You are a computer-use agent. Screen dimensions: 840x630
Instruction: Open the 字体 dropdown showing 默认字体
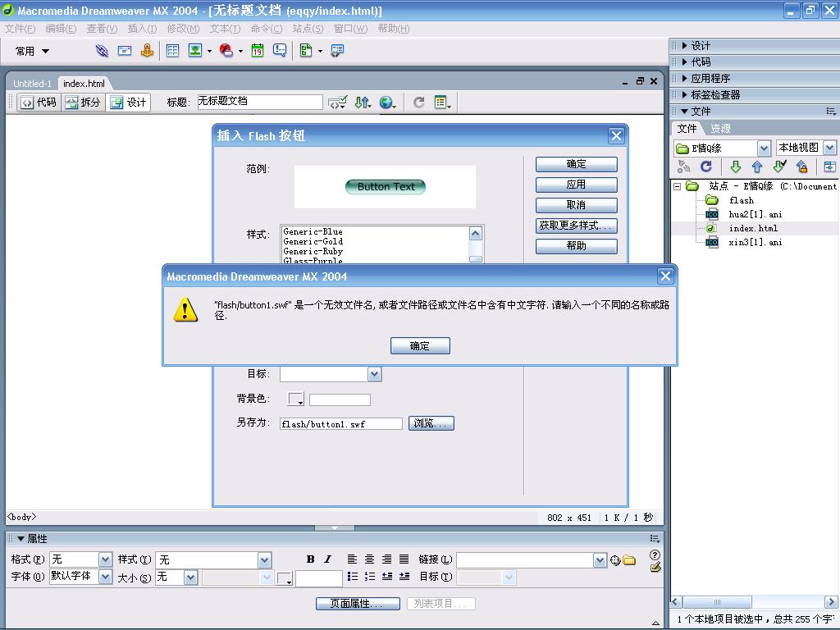tap(106, 577)
